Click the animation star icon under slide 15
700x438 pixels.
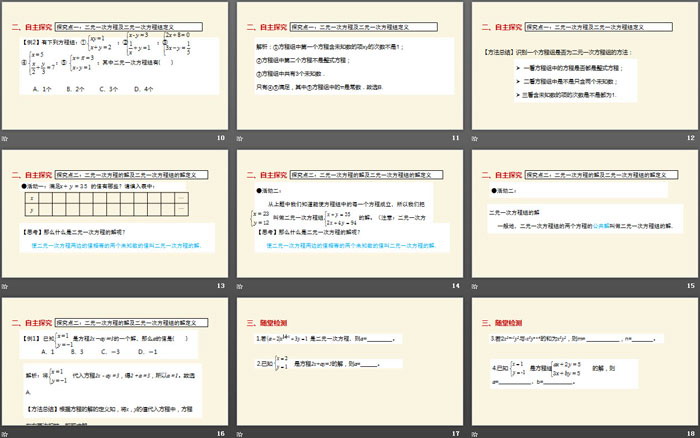pos(475,286)
